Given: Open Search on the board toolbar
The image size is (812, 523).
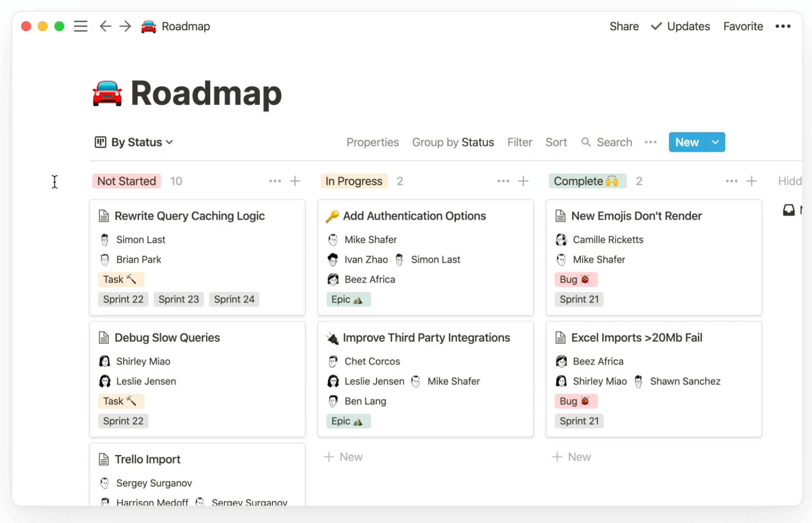Looking at the screenshot, I should click(607, 142).
